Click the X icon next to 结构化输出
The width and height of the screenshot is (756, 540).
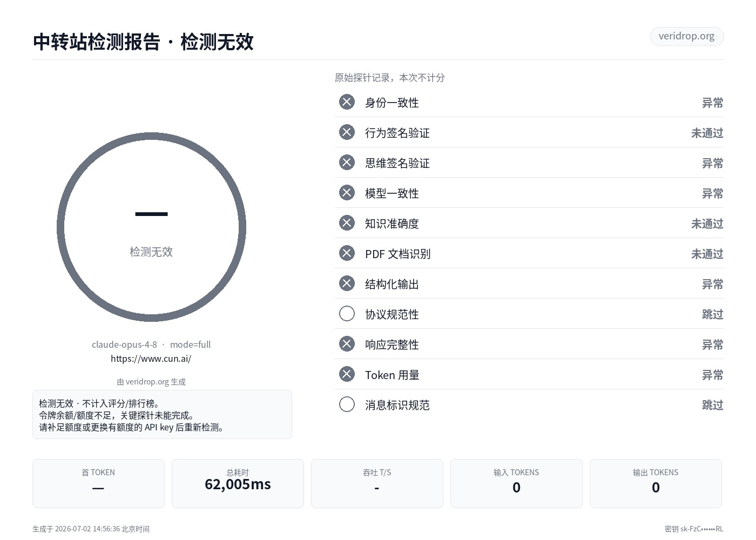[347, 283]
